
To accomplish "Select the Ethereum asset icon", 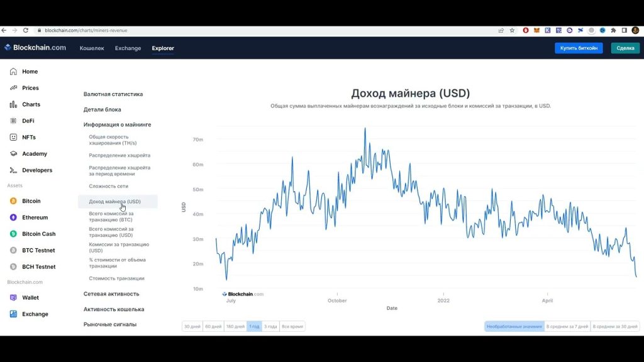I will [13, 217].
